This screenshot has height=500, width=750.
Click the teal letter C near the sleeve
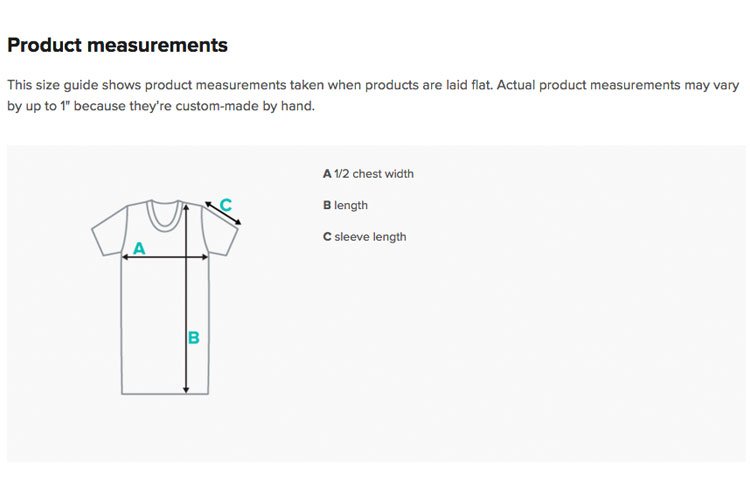[x=226, y=205]
